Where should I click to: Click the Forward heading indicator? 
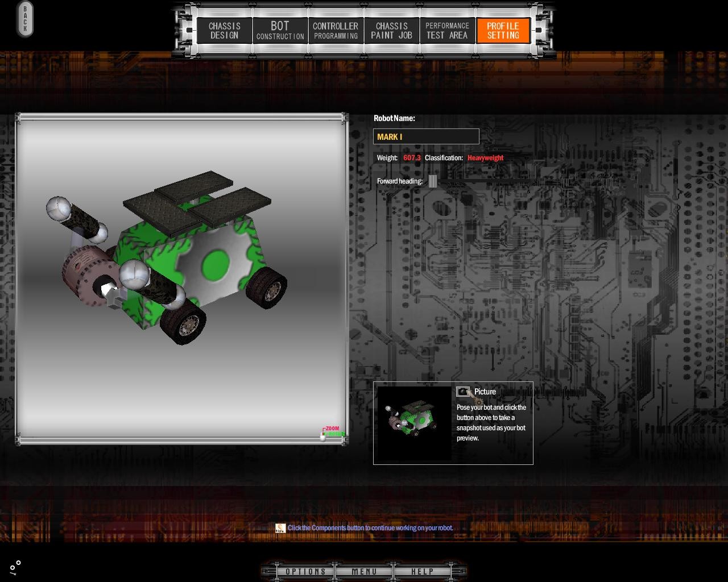coord(433,181)
